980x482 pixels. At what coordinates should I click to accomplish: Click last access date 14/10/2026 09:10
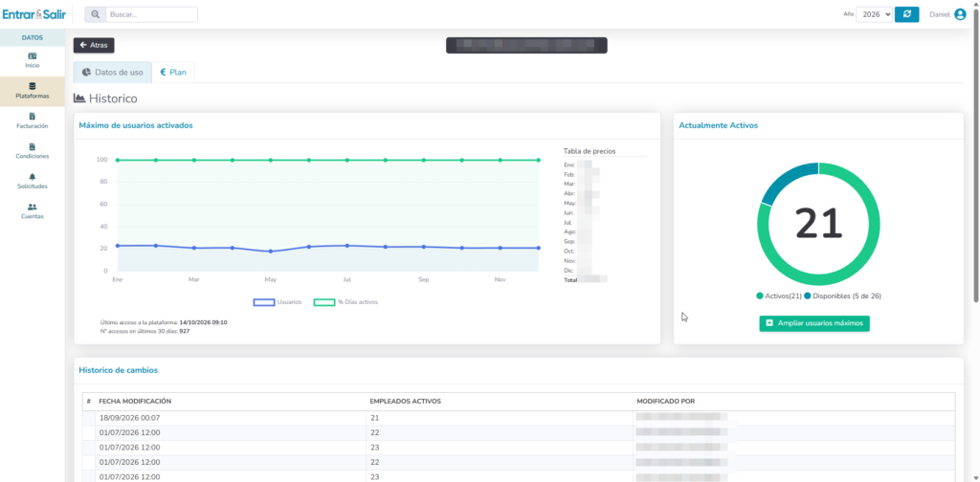pos(203,322)
